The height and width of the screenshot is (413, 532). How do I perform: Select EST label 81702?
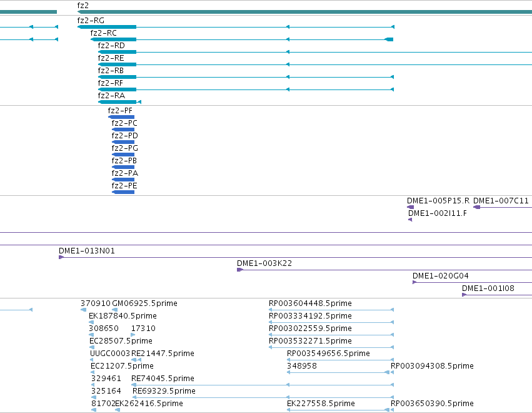pos(103,404)
